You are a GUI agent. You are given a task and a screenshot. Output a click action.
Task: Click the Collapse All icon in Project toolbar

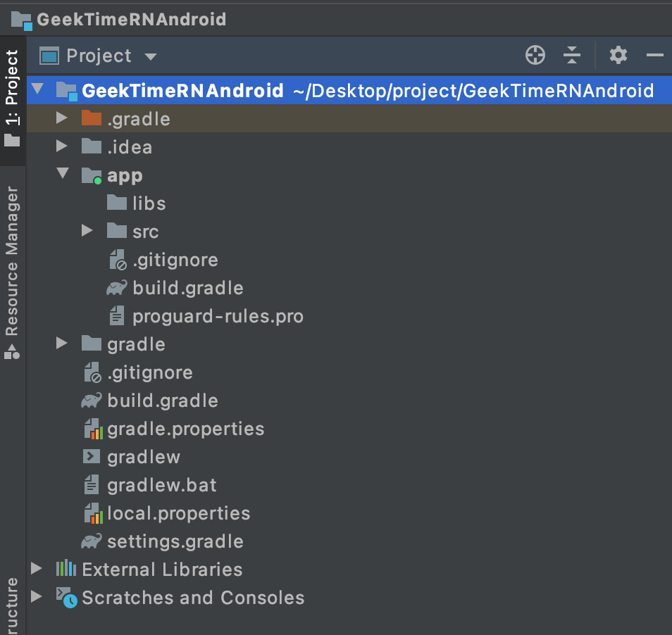(572, 55)
